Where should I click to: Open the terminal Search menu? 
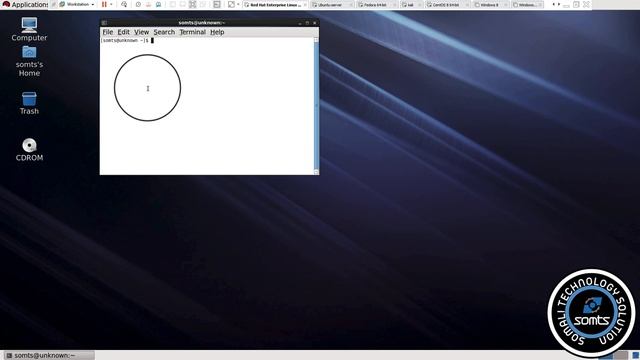tap(164, 32)
